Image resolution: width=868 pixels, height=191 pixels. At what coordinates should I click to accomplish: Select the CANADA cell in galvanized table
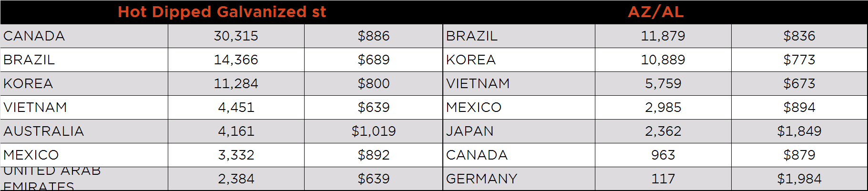coord(84,36)
